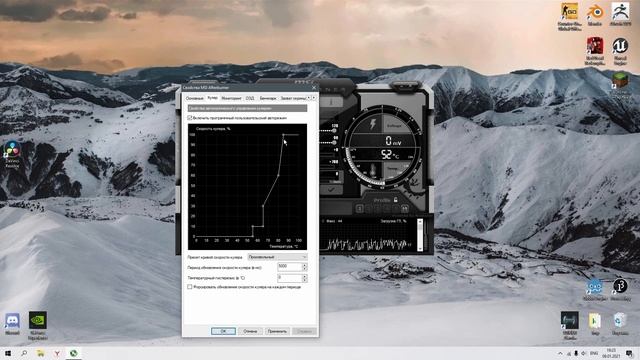Switch to the Основные tab
Viewport: 640px width, 360px height.
(x=194, y=98)
